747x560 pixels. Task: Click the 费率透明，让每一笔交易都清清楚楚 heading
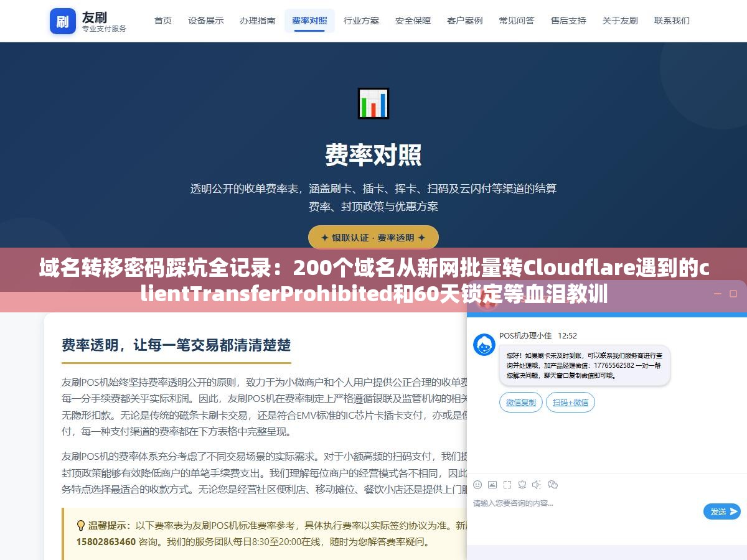tap(176, 345)
